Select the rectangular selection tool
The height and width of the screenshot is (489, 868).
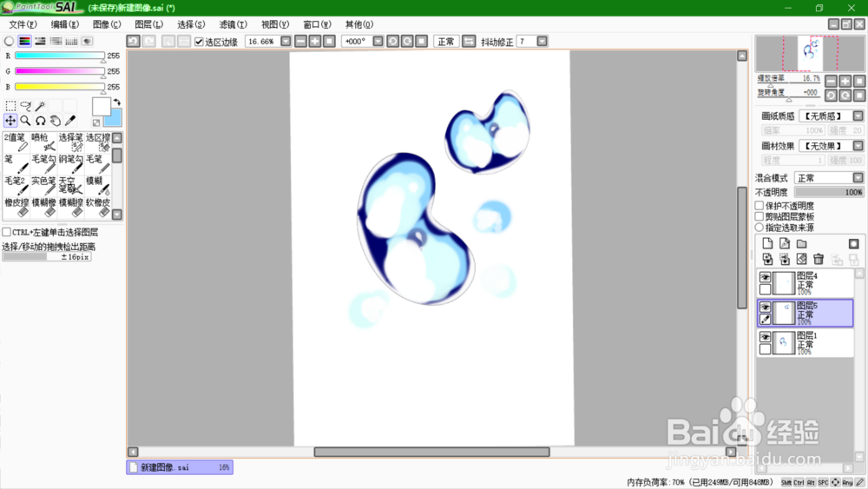(x=10, y=105)
